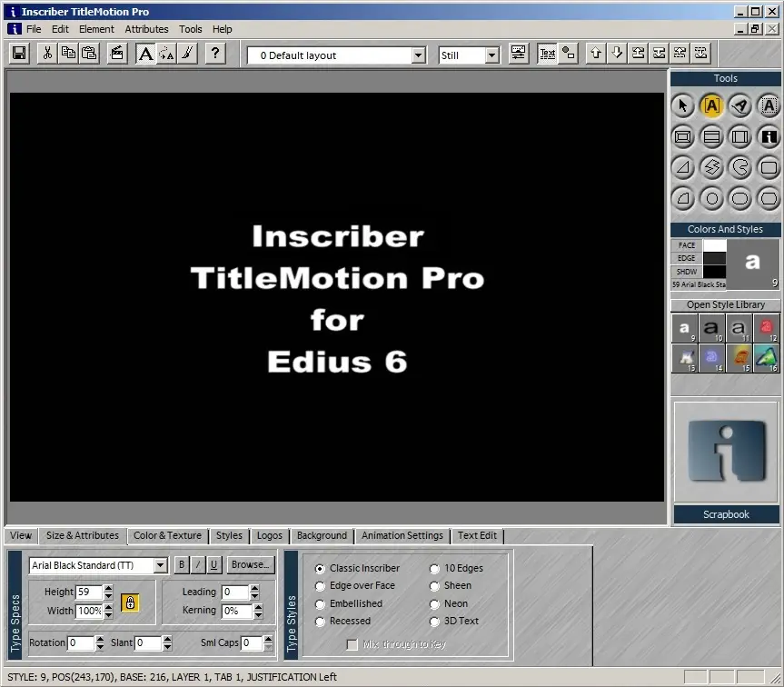Select the vertical bands box tool
The image size is (784, 687).
(740, 137)
